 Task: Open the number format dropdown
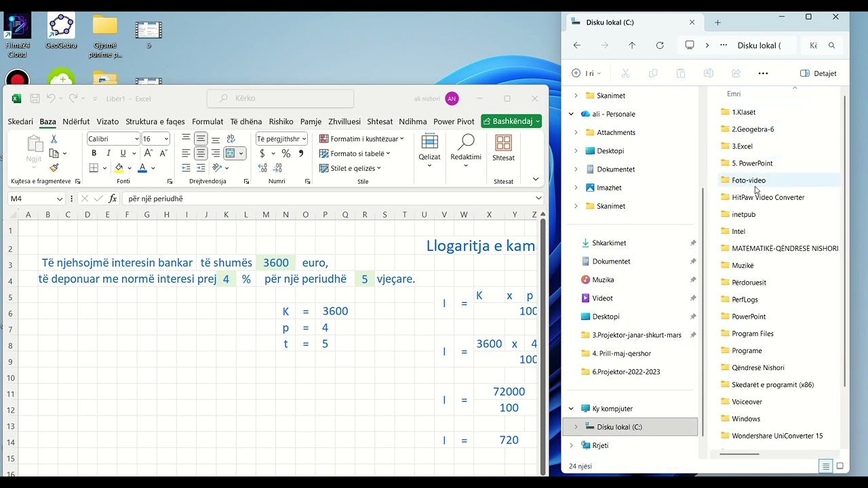pos(281,138)
